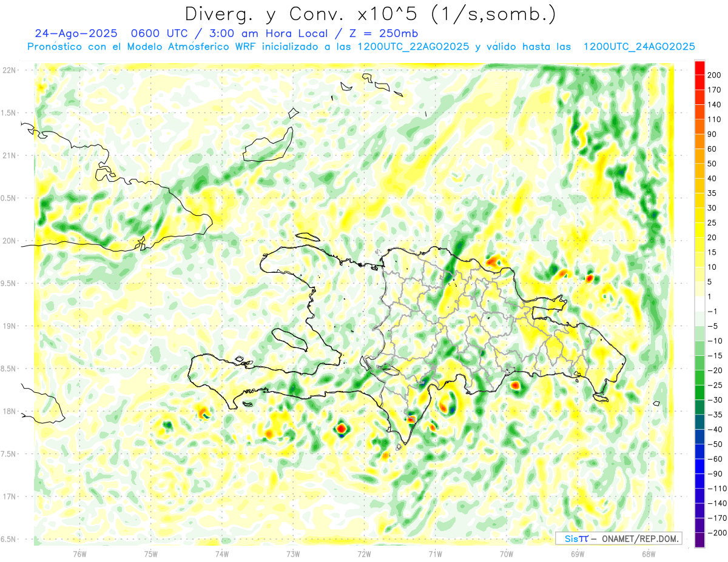
Task: Click the colorbar label '110'
Action: click(x=714, y=119)
